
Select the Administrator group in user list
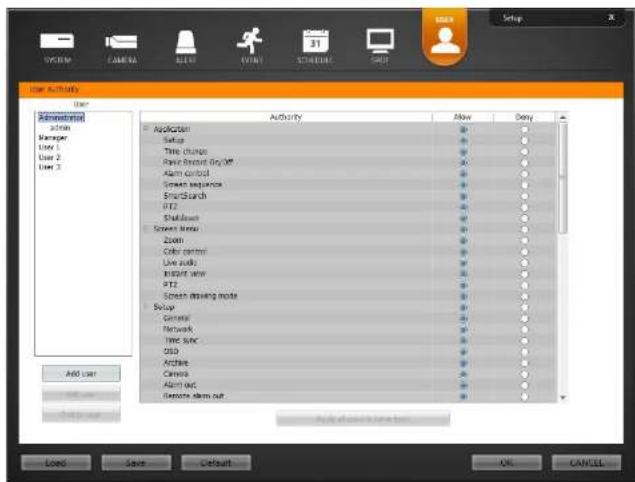click(x=61, y=117)
